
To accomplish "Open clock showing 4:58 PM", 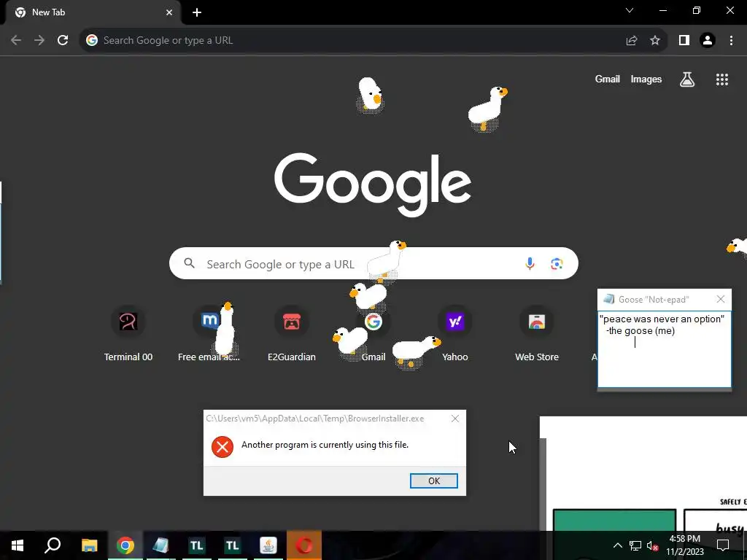I will click(684, 545).
